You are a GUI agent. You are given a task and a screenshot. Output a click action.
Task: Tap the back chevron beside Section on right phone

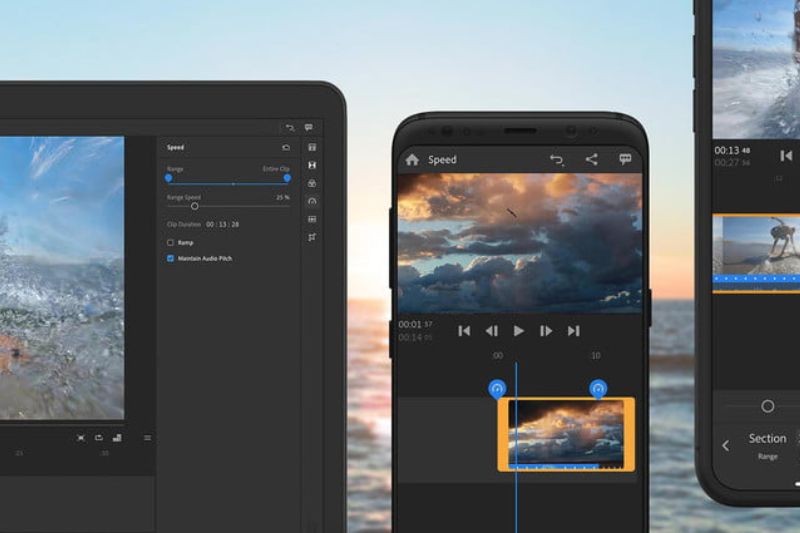pyautogui.click(x=726, y=446)
